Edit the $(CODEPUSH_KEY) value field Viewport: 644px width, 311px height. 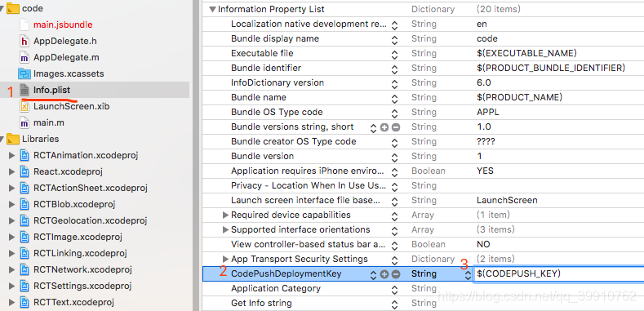[558, 273]
